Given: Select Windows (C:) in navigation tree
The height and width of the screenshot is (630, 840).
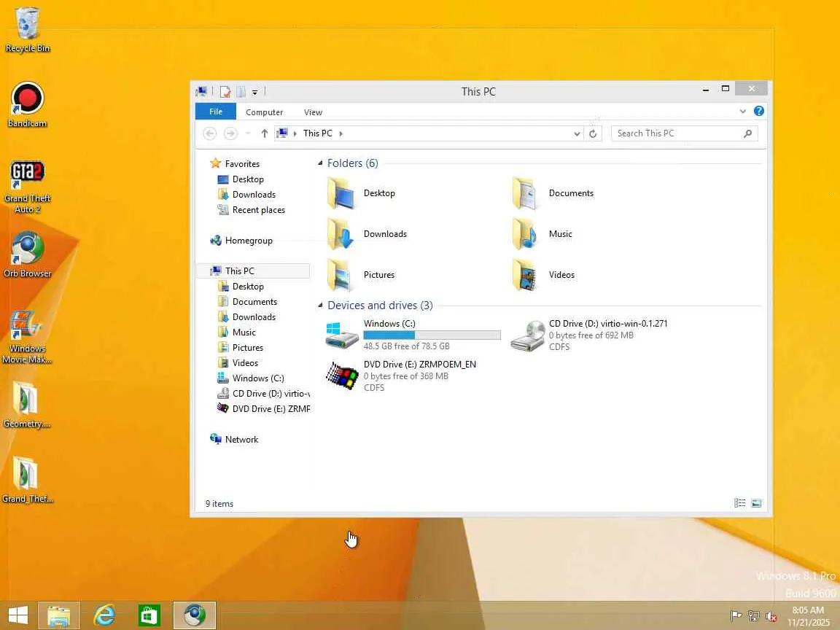Looking at the screenshot, I should click(x=251, y=378).
